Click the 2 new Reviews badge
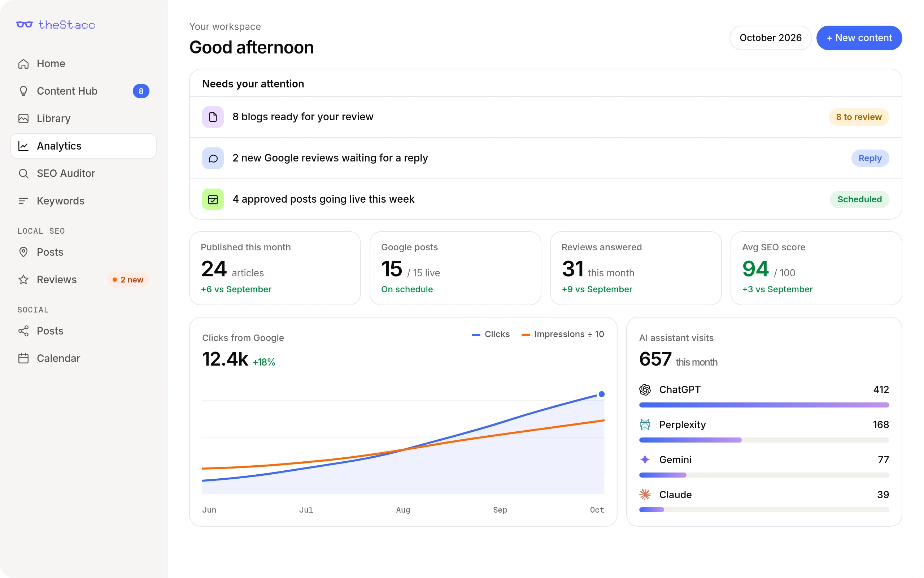 (128, 280)
